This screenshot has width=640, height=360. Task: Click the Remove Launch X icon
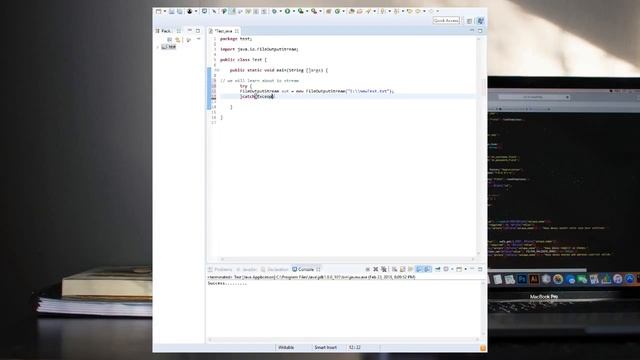click(x=376, y=269)
